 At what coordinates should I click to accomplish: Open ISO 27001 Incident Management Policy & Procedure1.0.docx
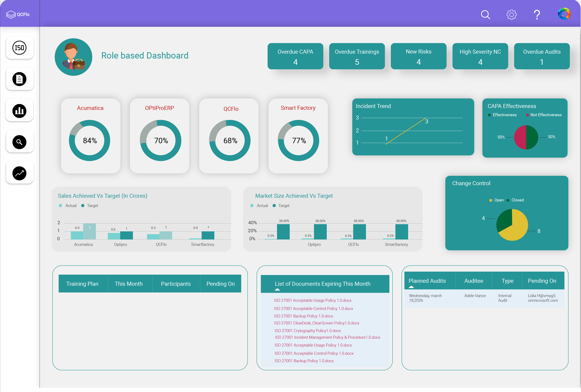coord(328,337)
